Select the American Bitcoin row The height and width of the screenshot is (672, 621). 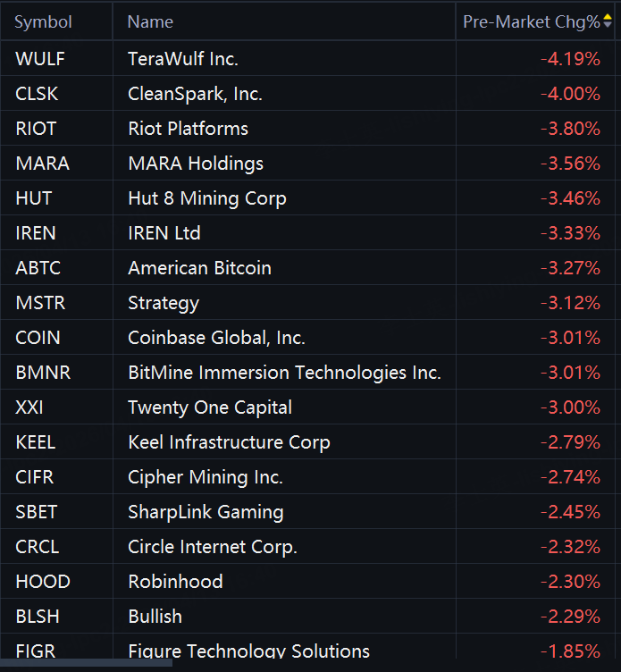(x=307, y=268)
